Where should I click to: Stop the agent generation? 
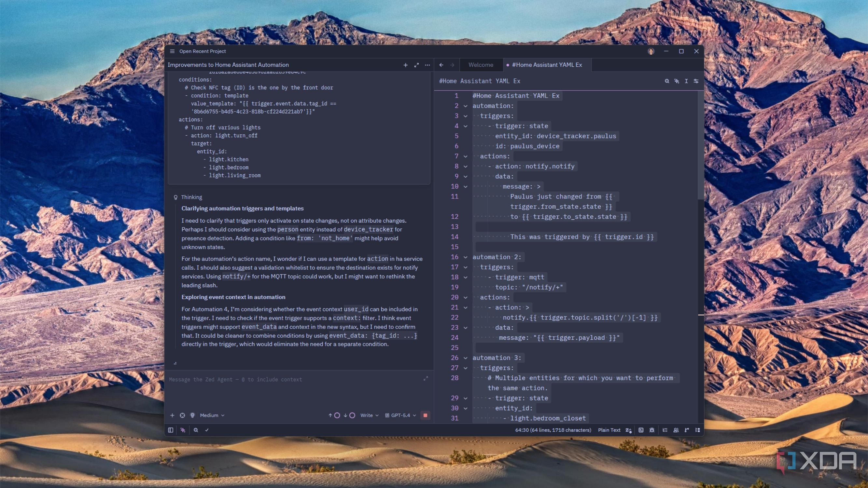425,415
